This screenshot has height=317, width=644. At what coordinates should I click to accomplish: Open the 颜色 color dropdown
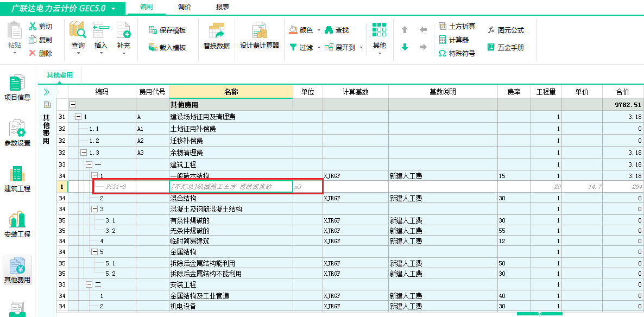point(319,30)
